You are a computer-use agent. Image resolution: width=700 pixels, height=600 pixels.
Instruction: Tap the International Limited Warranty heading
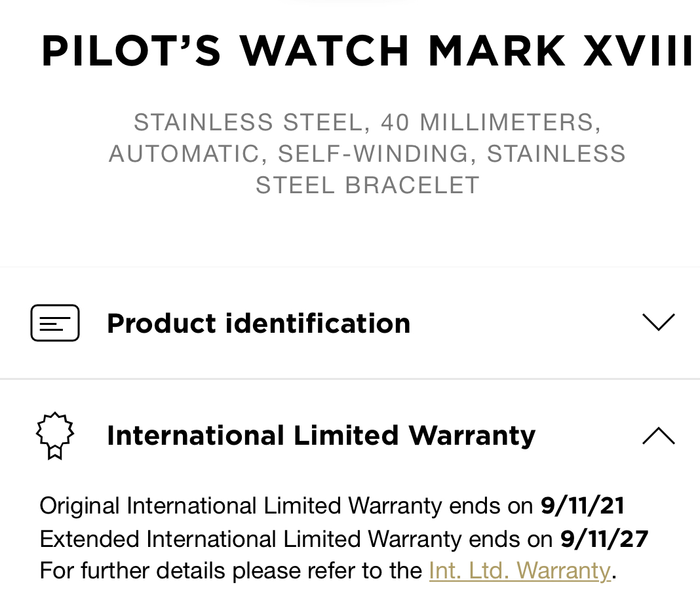coord(321,436)
